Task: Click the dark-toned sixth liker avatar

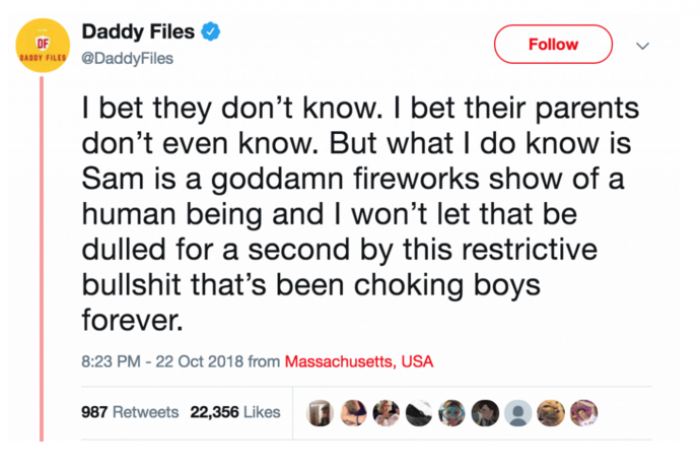Action: click(484, 412)
